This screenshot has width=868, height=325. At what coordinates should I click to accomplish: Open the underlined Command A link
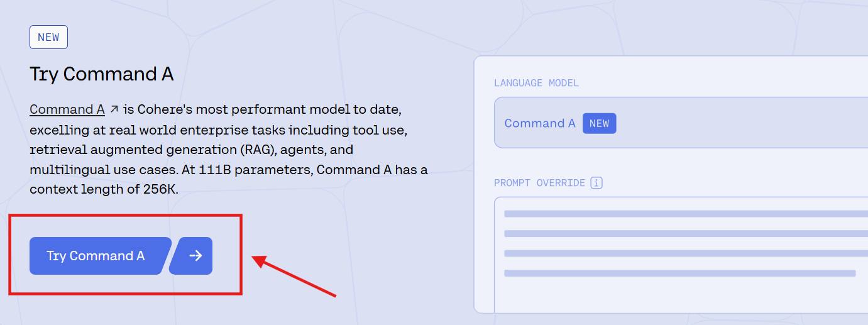[67, 109]
